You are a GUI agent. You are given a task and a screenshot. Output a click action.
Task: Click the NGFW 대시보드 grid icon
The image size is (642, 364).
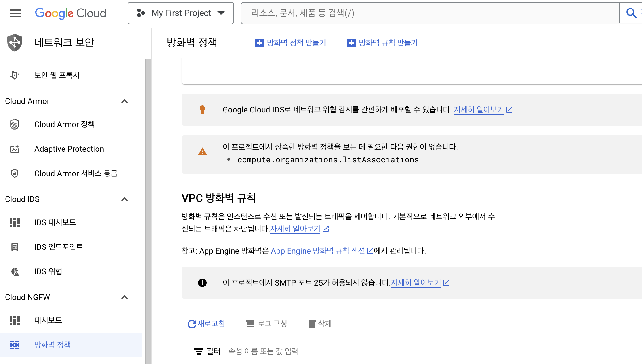(15, 320)
